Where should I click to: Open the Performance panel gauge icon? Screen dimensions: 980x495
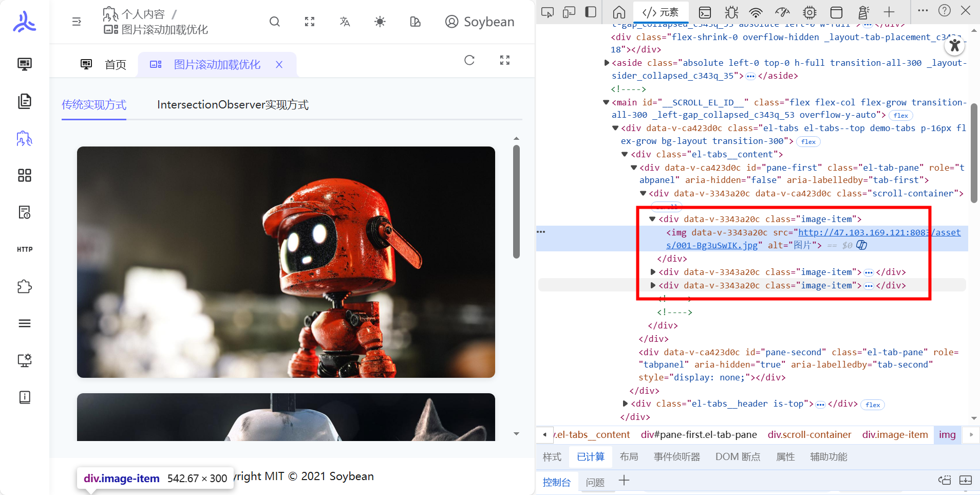tap(783, 11)
